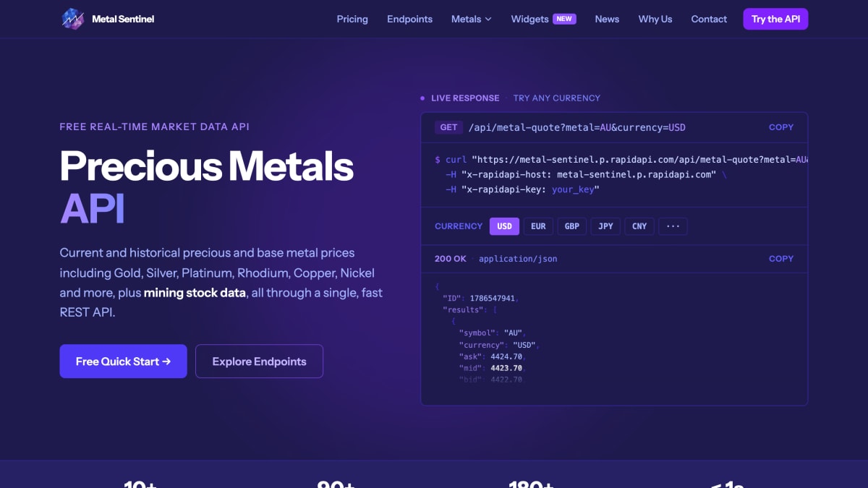Click the Try the API button
This screenshot has width=868, height=488.
point(775,19)
